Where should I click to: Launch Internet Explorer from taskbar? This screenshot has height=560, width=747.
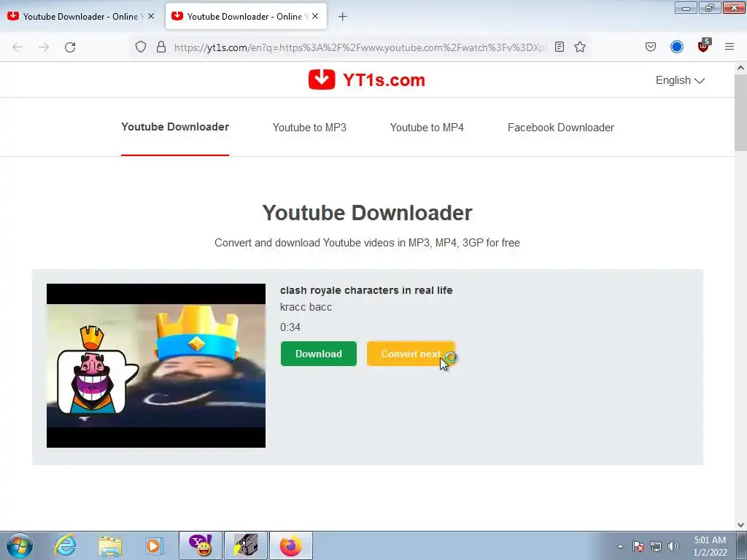point(65,545)
